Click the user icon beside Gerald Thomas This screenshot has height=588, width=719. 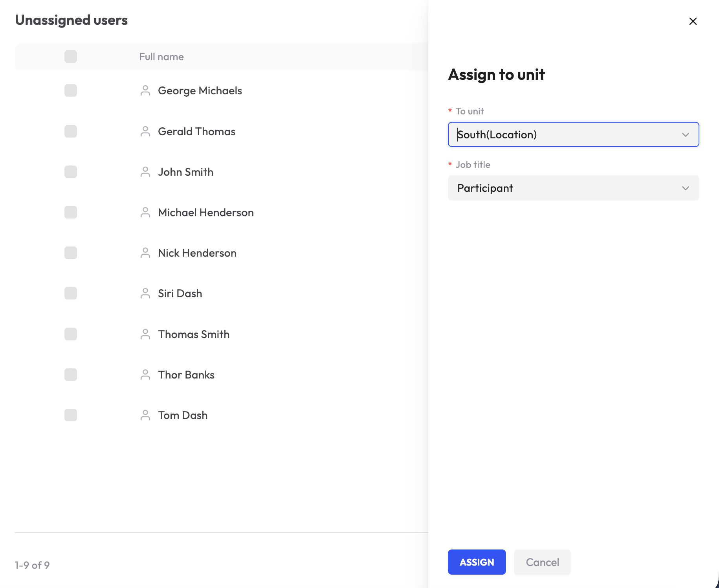tap(145, 132)
